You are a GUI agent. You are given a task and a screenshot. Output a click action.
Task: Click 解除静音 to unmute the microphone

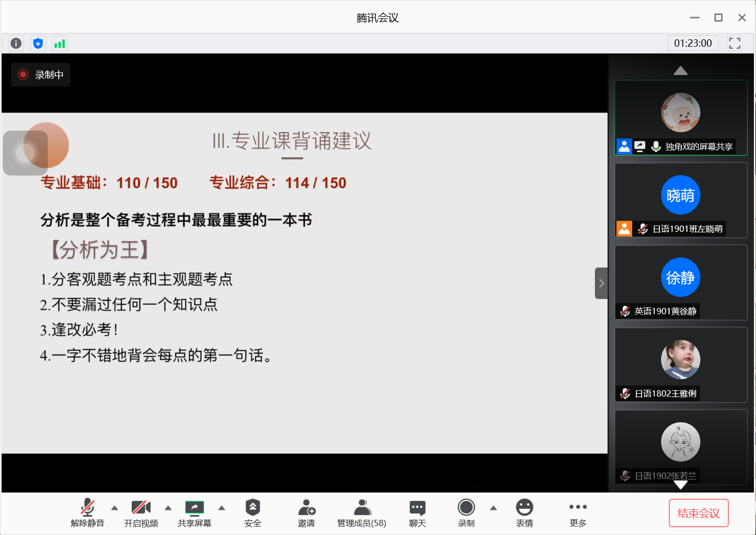tap(88, 512)
